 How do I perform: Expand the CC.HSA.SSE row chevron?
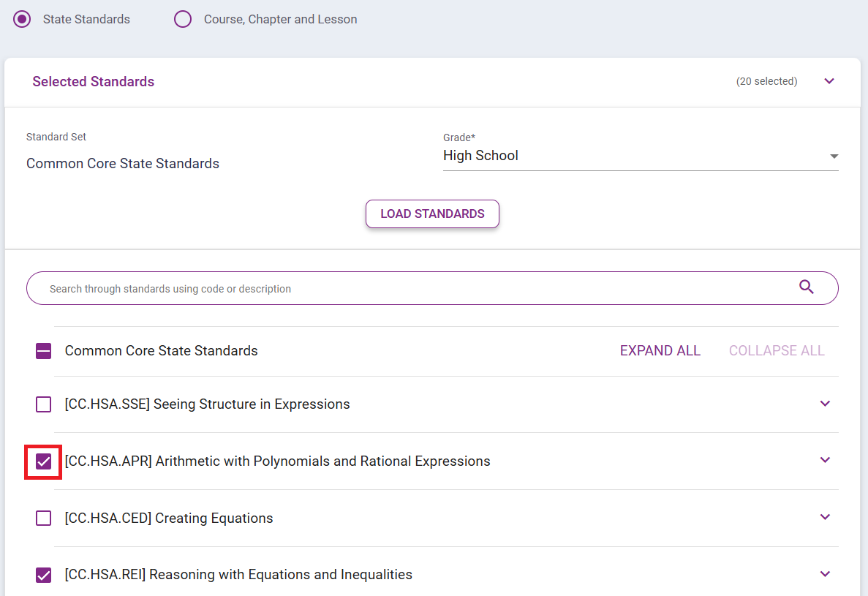[x=825, y=404]
